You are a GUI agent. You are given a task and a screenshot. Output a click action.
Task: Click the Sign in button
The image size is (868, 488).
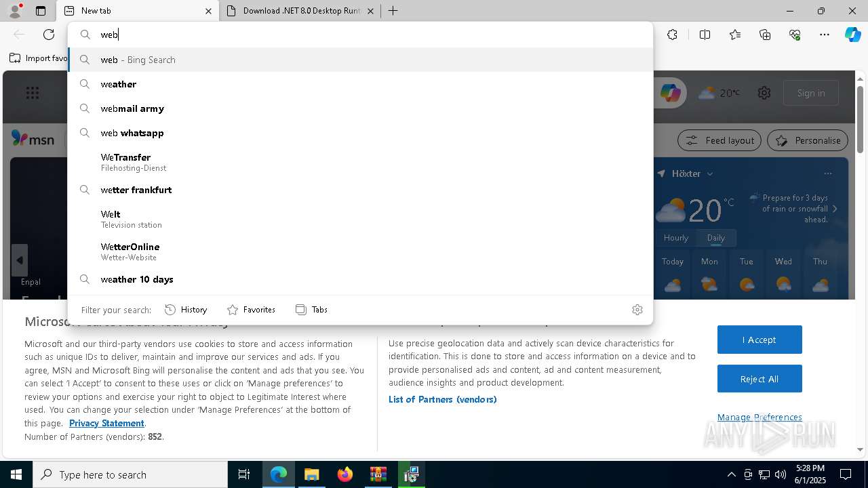pos(811,93)
